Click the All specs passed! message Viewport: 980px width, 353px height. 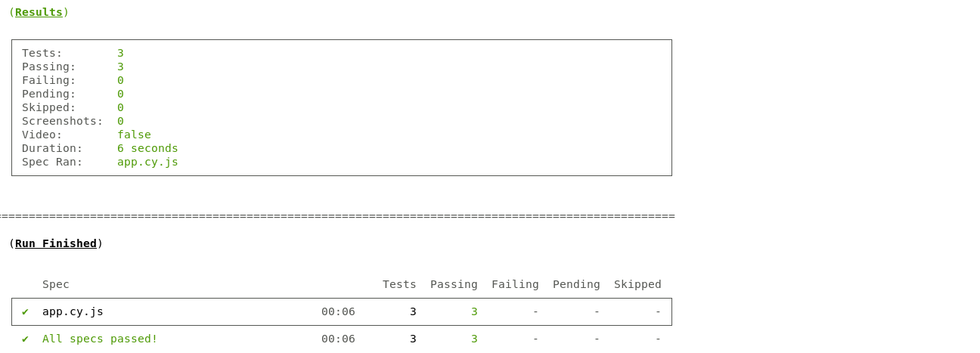100,339
